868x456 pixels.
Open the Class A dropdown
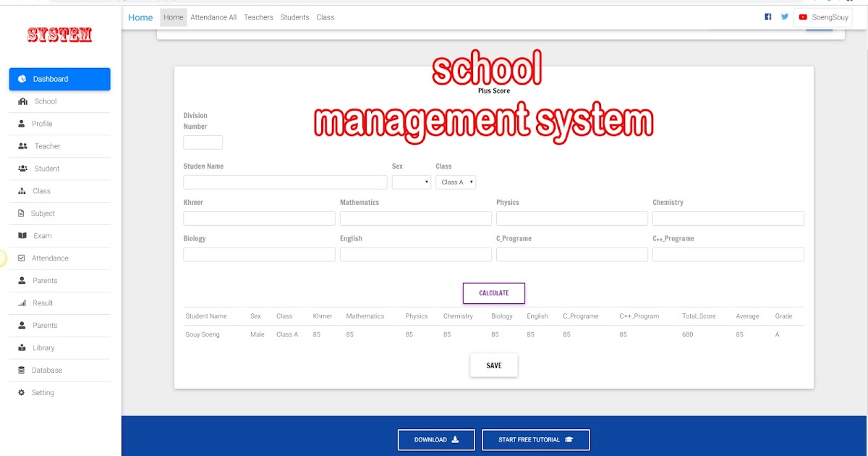coord(456,182)
